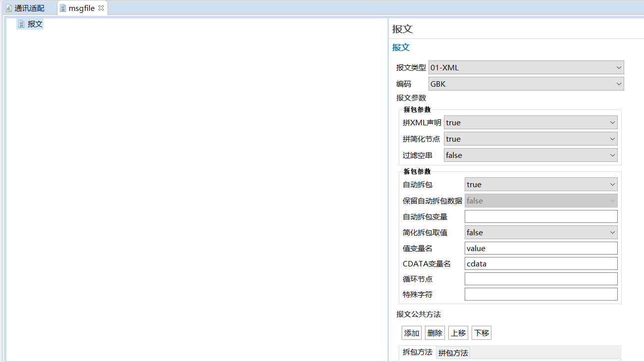Open the 自动拆包 dropdown
This screenshot has width=644, height=362.
click(540, 185)
